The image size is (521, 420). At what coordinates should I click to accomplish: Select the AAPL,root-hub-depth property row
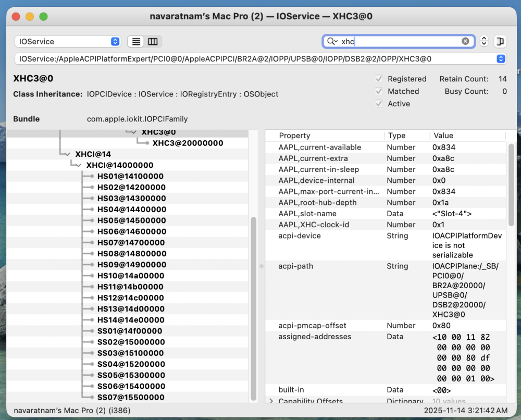tap(386, 202)
